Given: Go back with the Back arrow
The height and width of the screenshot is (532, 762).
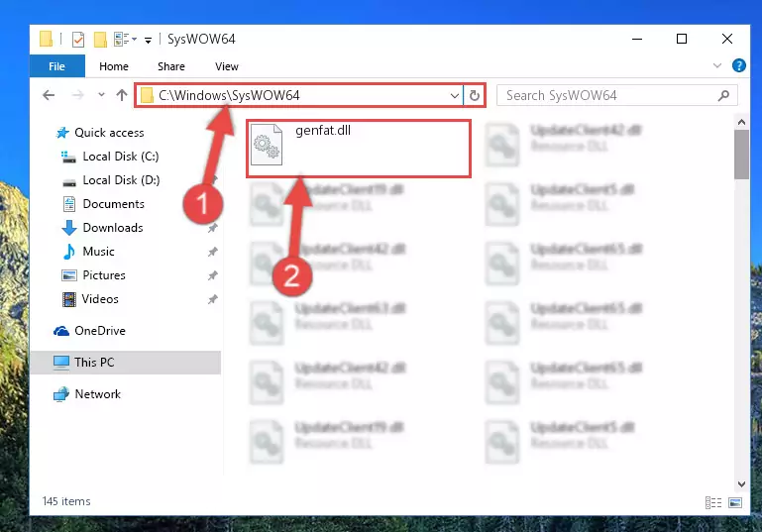Looking at the screenshot, I should 49,95.
